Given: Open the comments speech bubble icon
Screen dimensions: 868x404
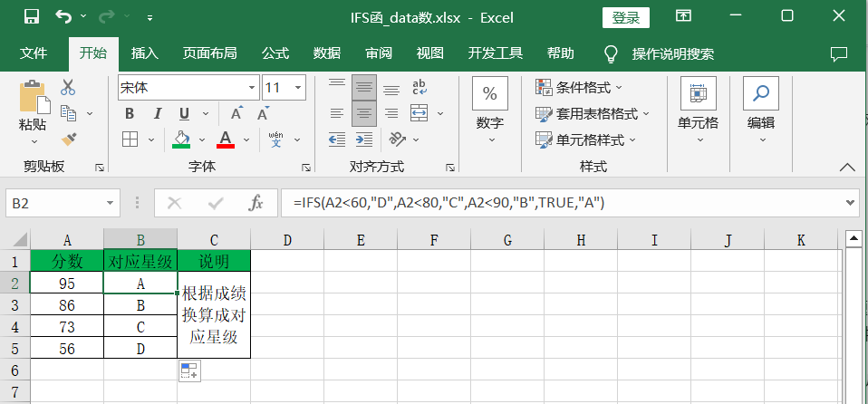Looking at the screenshot, I should click(839, 53).
